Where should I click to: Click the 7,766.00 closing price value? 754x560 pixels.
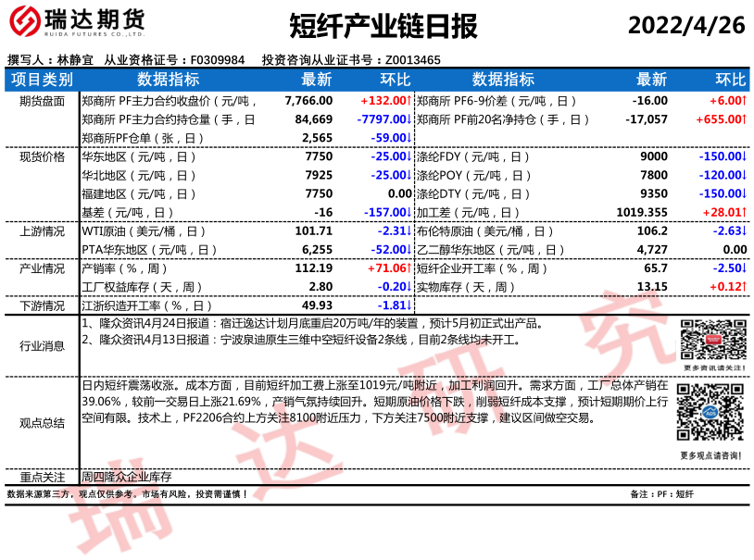coord(308,101)
